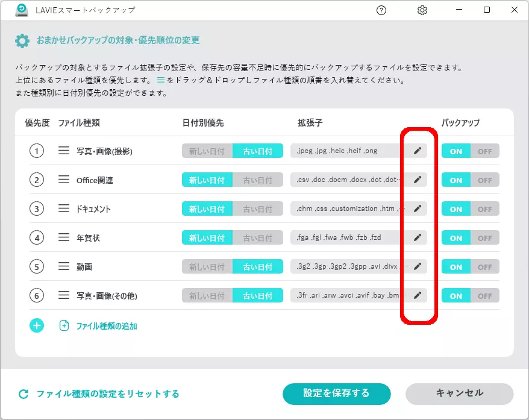Image resolution: width=529 pixels, height=420 pixels.
Task: Edit extensions for 写真・画像(撮影) row
Action: tap(418, 151)
